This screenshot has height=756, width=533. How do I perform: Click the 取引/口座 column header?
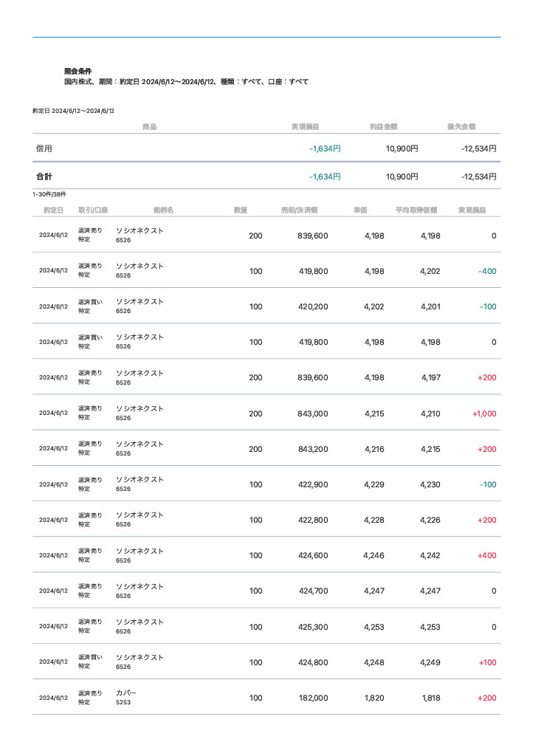tap(92, 210)
